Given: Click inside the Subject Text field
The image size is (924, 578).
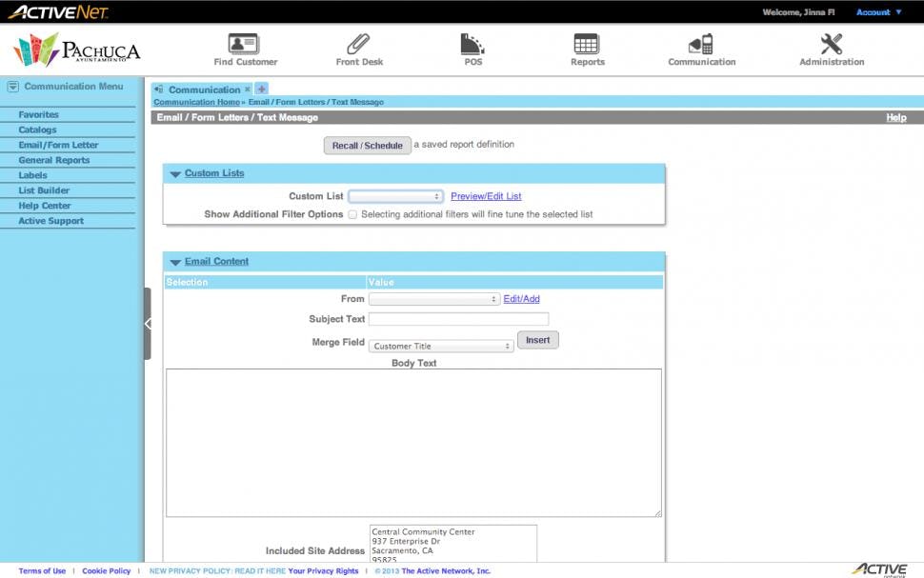Looking at the screenshot, I should pyautogui.click(x=458, y=319).
